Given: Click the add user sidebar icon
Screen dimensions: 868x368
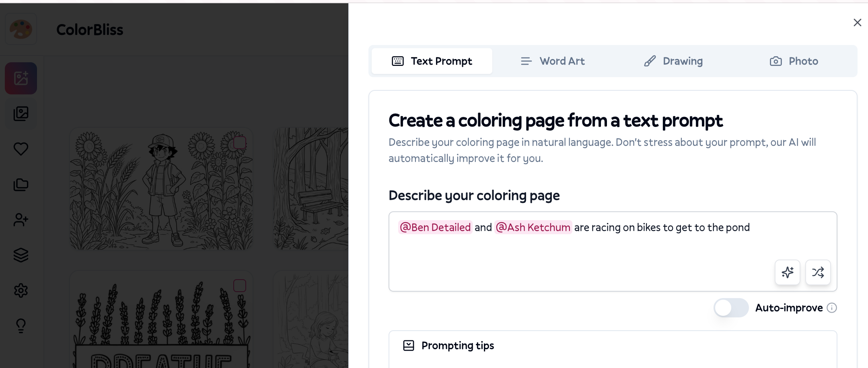Looking at the screenshot, I should pos(21,220).
